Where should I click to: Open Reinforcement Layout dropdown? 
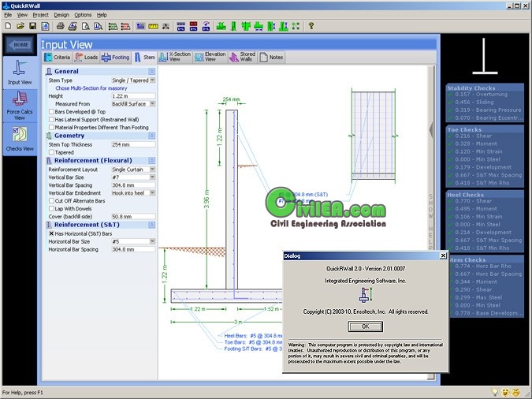tap(152, 169)
